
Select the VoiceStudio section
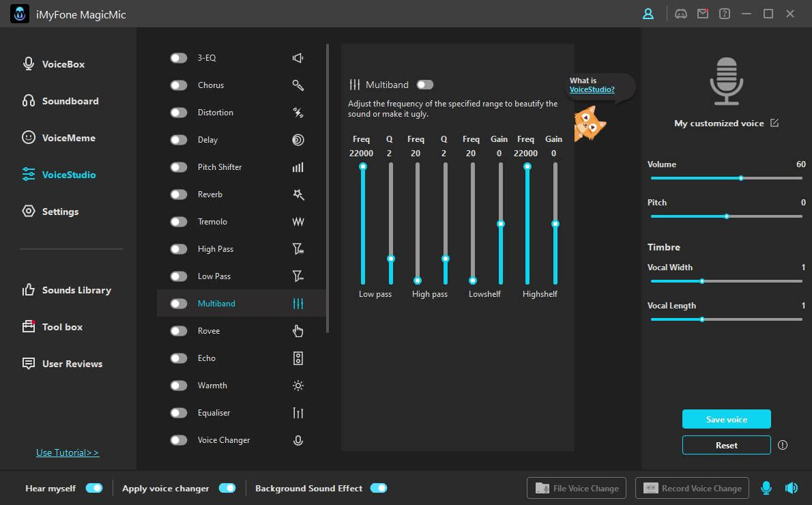coord(59,175)
